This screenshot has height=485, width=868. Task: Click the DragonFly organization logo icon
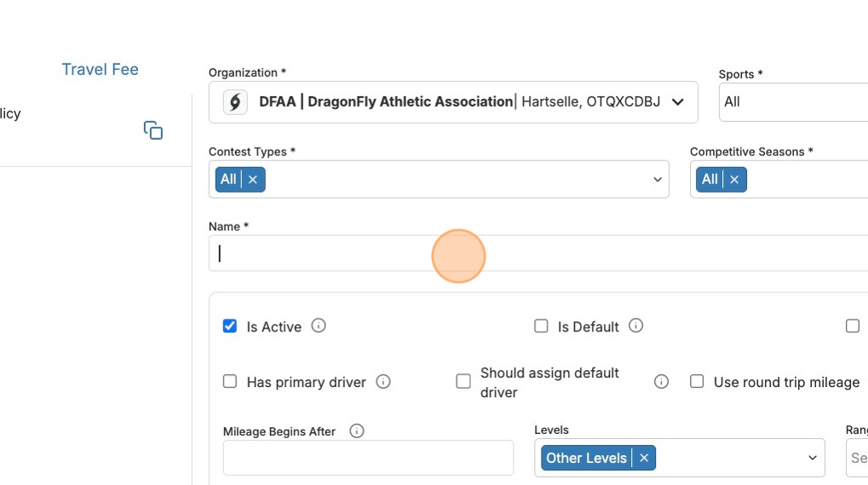tap(235, 102)
